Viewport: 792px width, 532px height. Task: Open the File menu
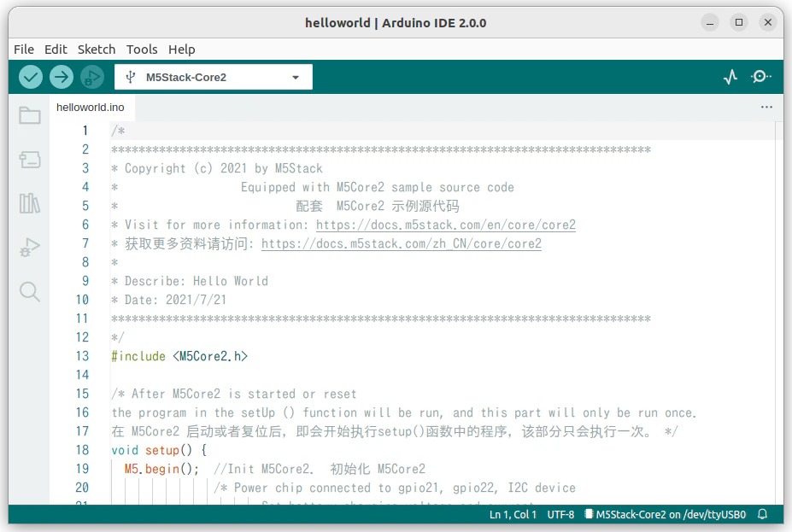[x=24, y=50]
